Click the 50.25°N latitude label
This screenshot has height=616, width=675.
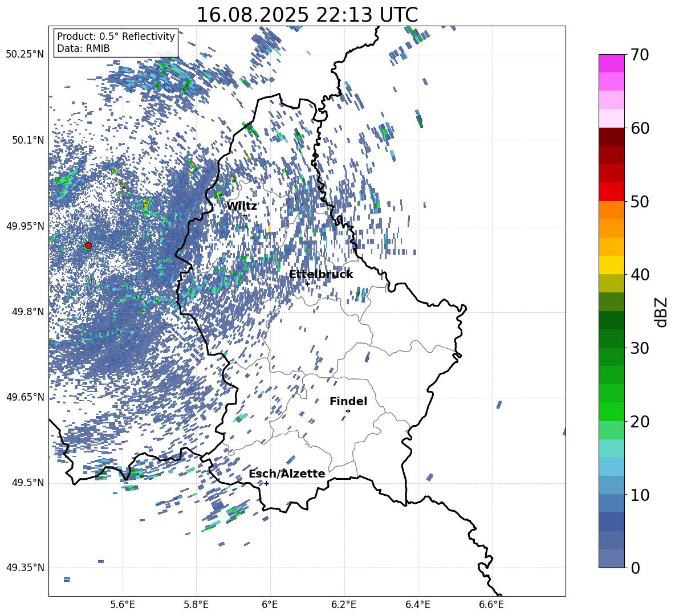tap(25, 55)
